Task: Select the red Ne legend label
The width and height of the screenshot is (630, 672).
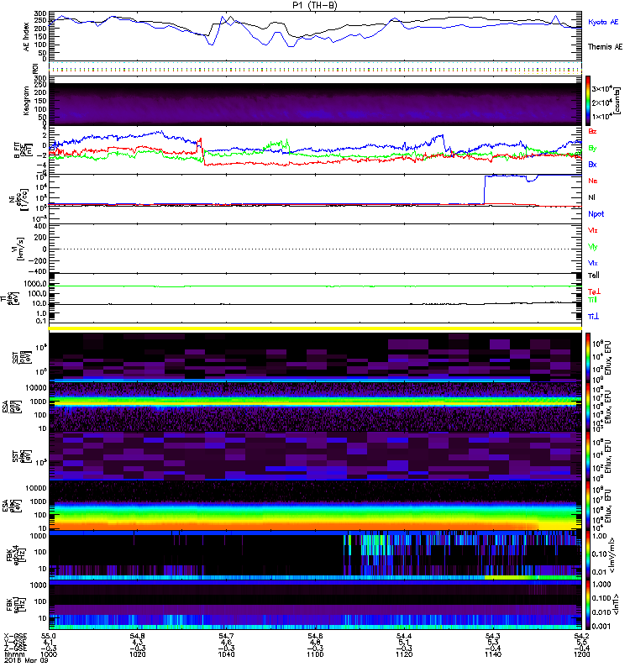Action: pos(592,181)
